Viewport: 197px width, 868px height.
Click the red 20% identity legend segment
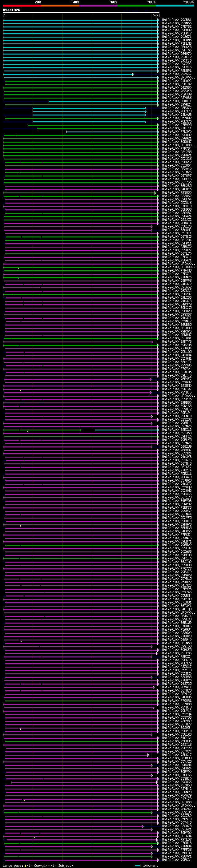pyautogui.click(x=22, y=6)
